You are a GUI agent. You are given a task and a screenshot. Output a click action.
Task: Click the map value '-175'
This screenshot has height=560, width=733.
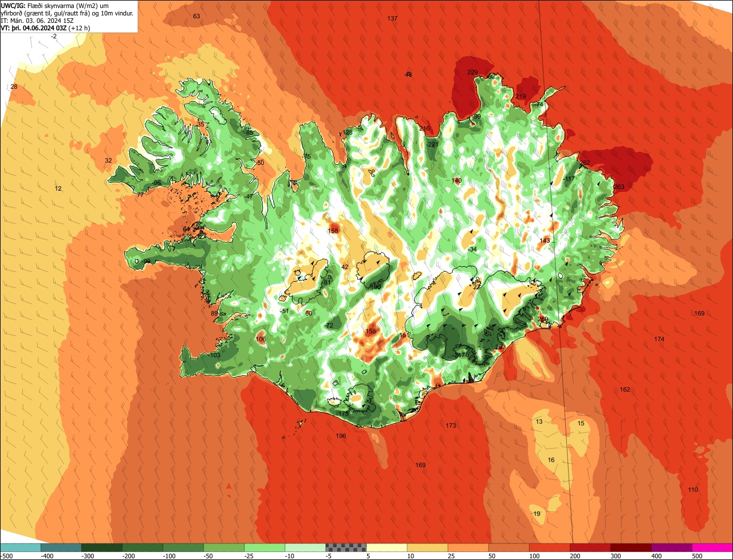pyautogui.click(x=342, y=413)
